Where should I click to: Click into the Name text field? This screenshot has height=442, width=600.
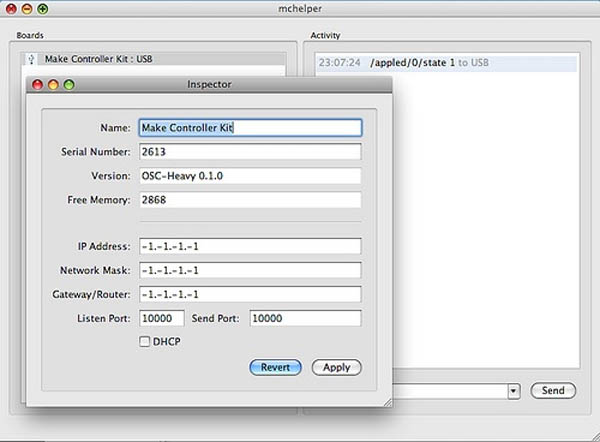point(249,128)
